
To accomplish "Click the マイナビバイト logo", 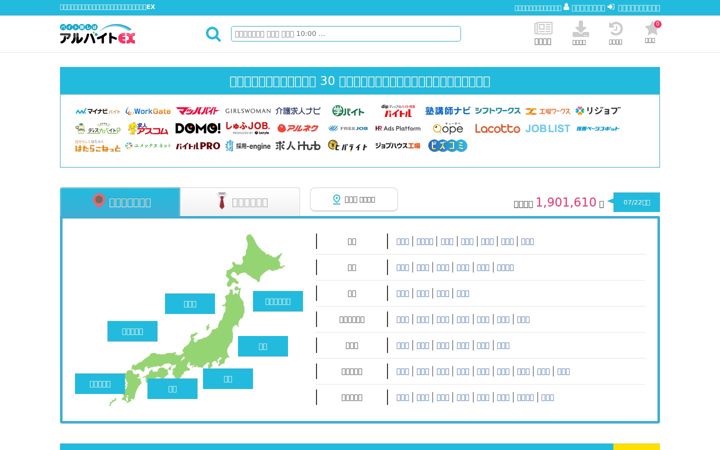I will (98, 111).
